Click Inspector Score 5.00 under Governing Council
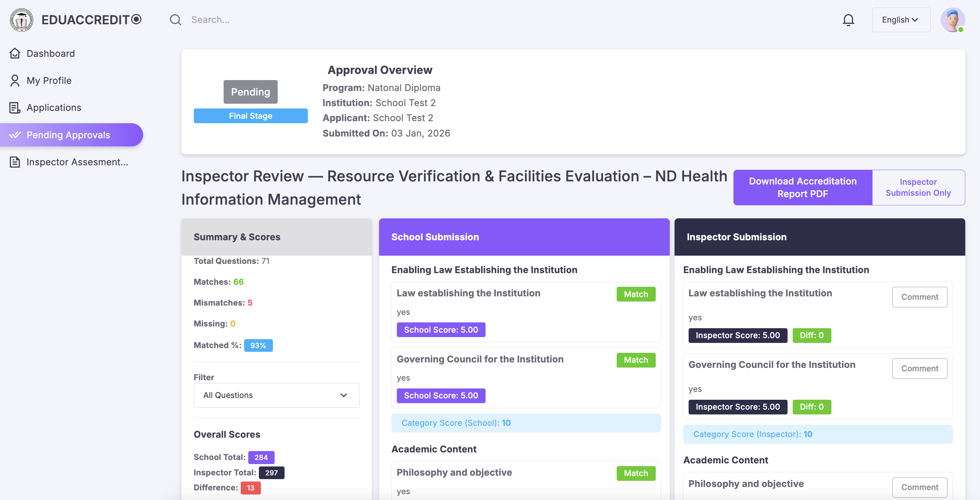This screenshot has width=980, height=500. (x=738, y=407)
